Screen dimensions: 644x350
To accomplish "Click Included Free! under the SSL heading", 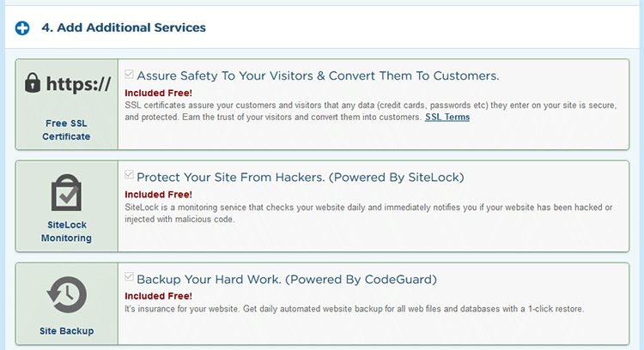I will pyautogui.click(x=159, y=94).
